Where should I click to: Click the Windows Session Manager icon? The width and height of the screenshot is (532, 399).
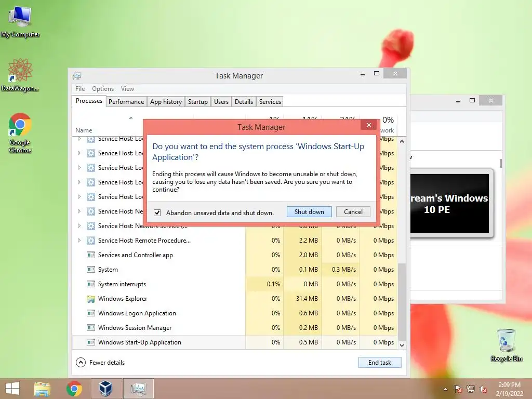90,328
